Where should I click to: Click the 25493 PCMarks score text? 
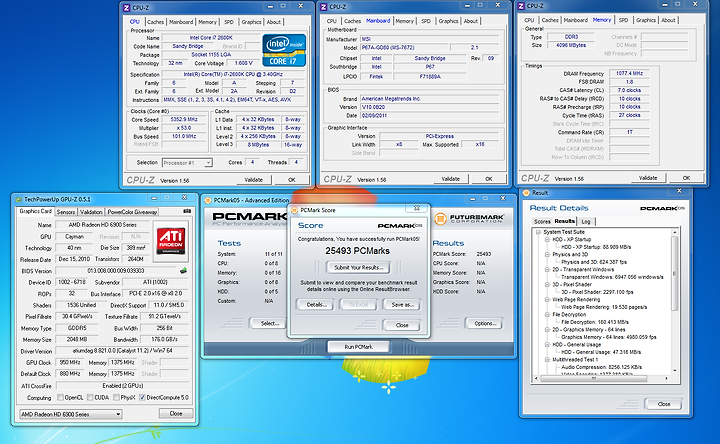click(357, 251)
